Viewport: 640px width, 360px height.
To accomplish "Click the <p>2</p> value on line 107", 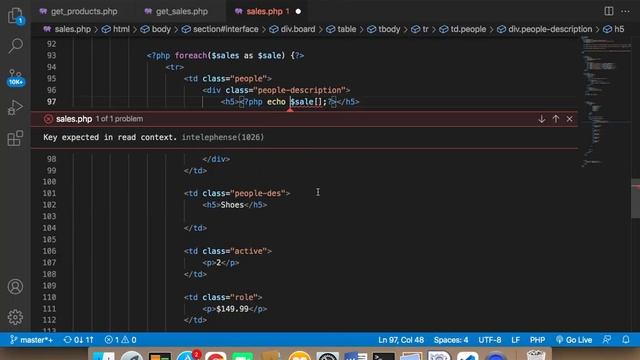I will [x=221, y=263].
